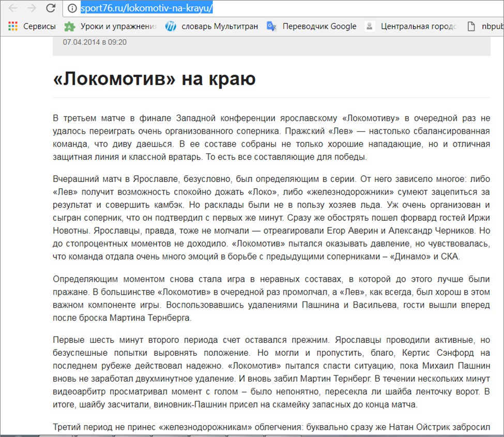Image resolution: width=504 pixels, height=437 pixels.
Task: Click the address bar URL sport76.ru
Action: click(x=147, y=8)
